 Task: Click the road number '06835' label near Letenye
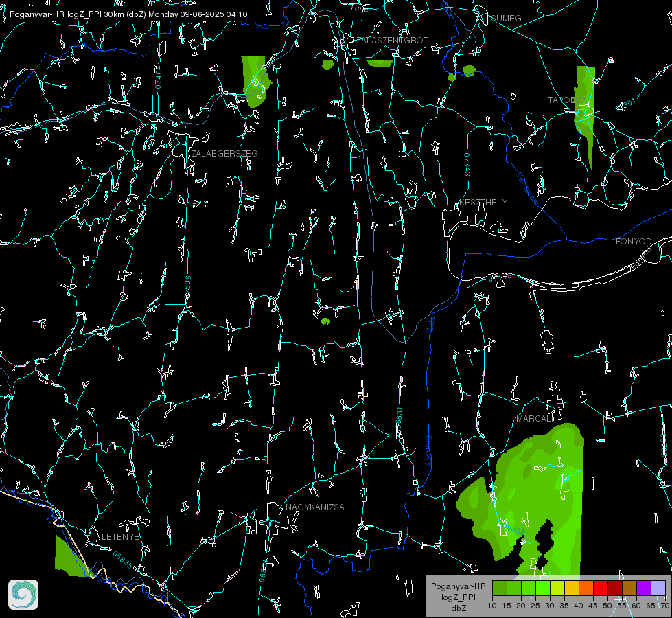tap(123, 560)
